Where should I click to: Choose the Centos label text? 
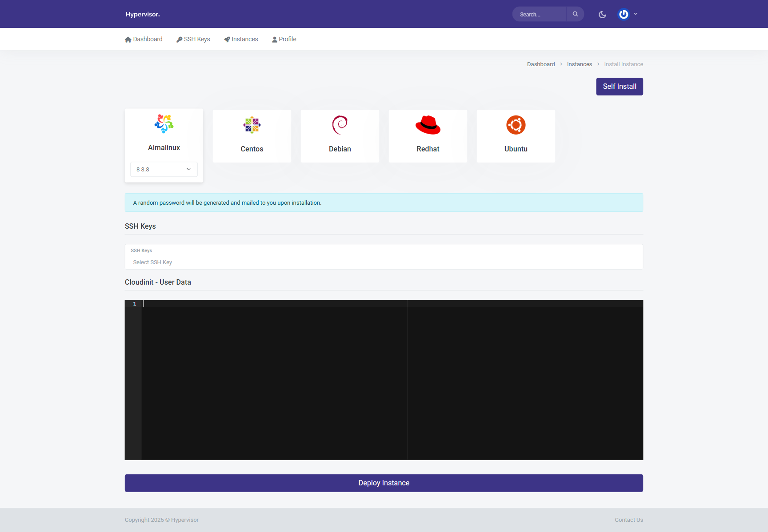[x=252, y=149]
